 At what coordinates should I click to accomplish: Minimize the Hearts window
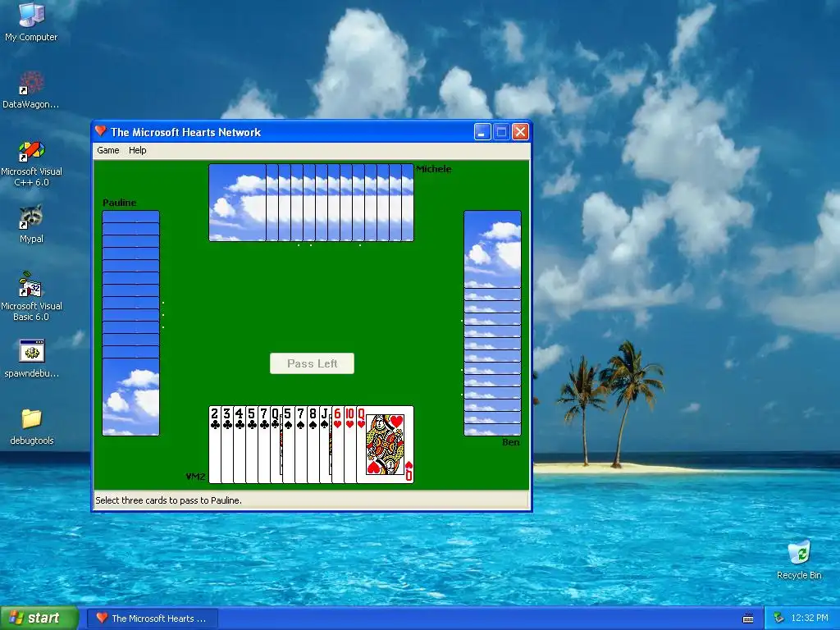(x=482, y=132)
